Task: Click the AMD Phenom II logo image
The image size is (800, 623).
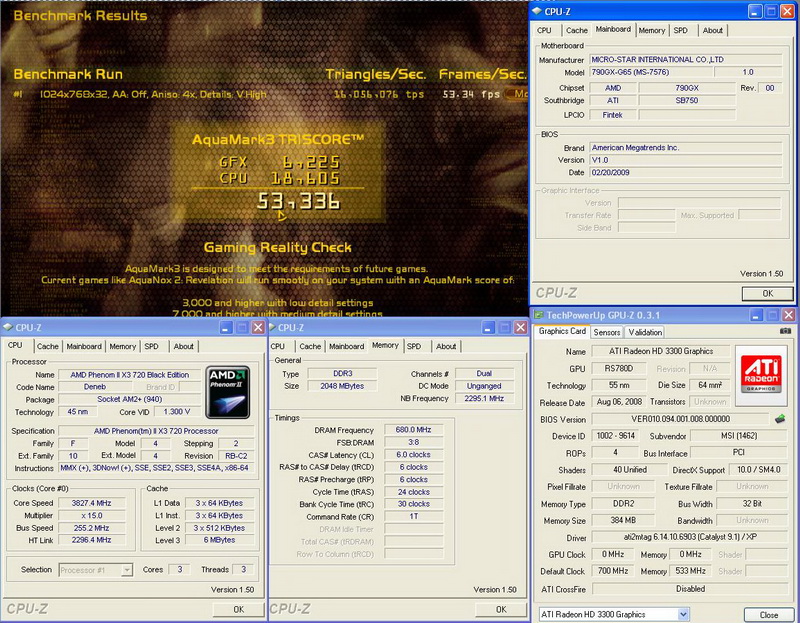Action: [228, 392]
